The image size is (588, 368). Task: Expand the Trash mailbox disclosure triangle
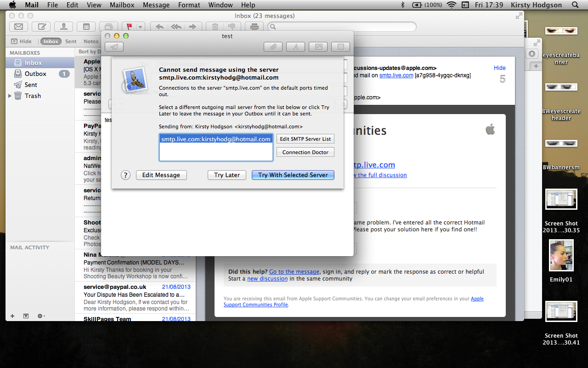(10, 96)
